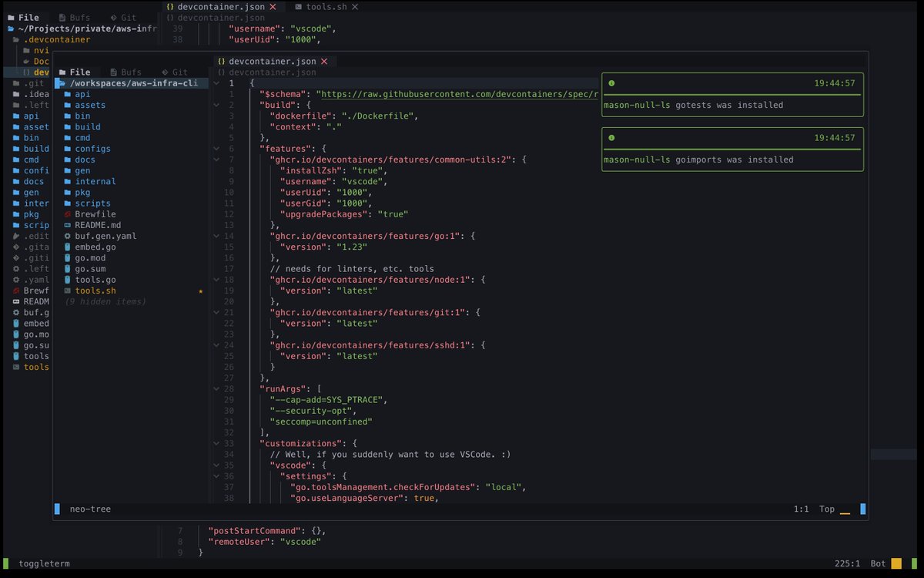Click the gear icon beside buf.gen.yaml

[68, 236]
